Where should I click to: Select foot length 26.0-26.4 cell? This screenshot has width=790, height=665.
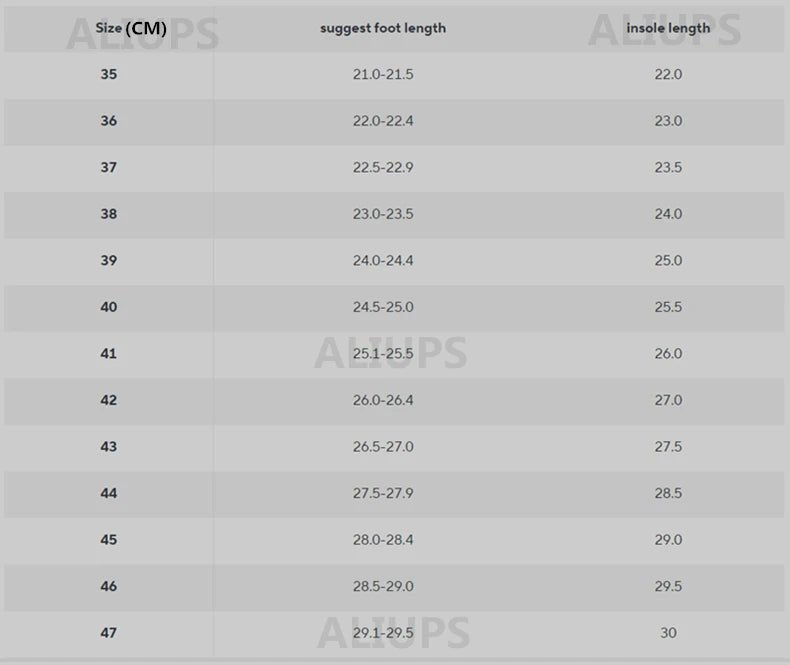click(383, 400)
